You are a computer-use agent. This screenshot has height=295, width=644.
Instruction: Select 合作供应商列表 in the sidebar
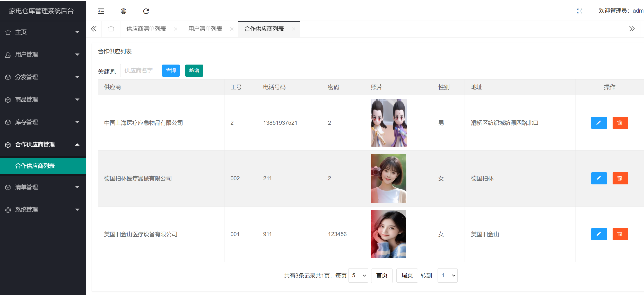coord(35,166)
